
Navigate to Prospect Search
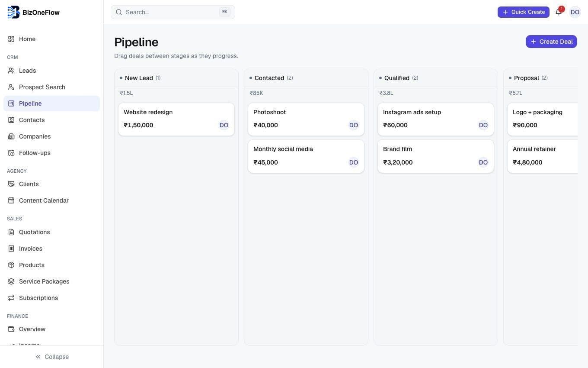[x=51, y=87]
